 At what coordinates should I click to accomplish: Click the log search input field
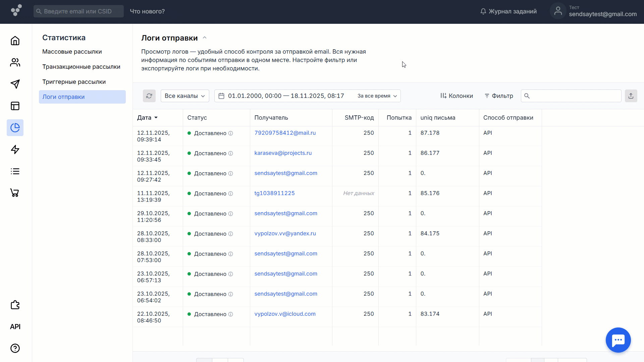tap(574, 96)
